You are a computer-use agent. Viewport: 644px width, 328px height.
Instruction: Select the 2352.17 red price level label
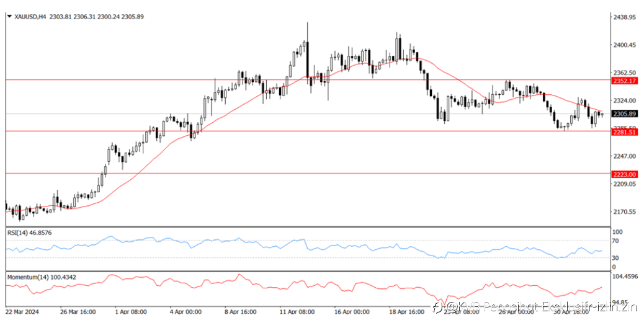pos(625,81)
